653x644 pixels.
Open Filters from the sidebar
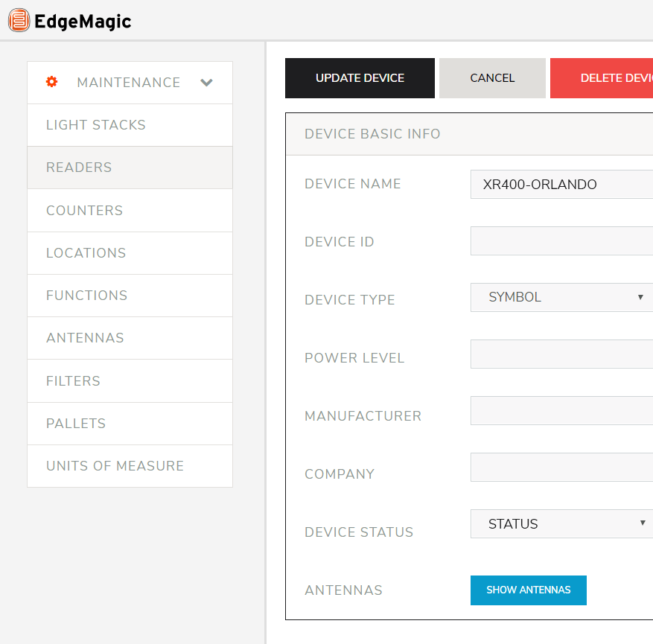tap(130, 381)
